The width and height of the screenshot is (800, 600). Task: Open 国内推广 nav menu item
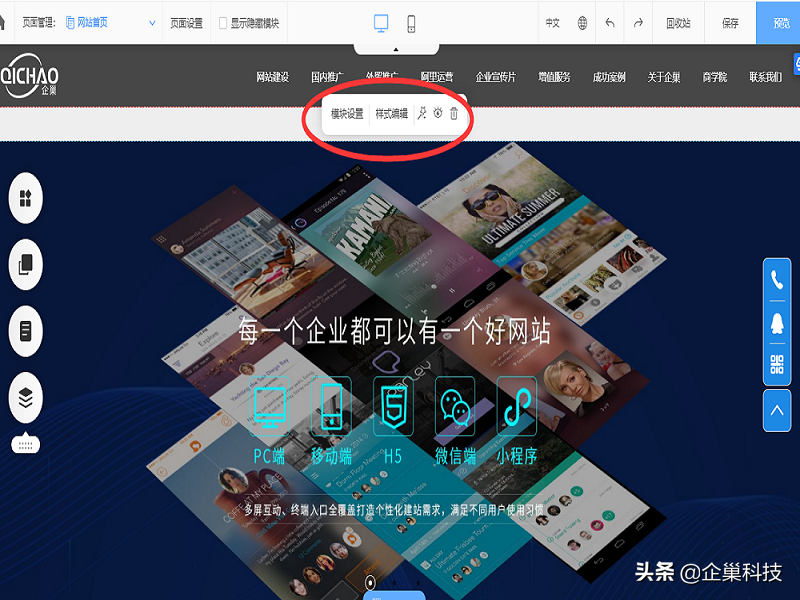coord(327,77)
